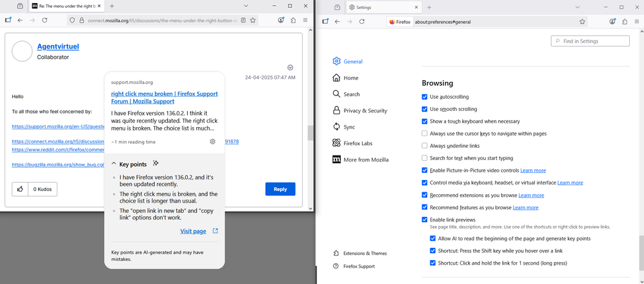
Task: Uncheck Use smooth scrolling
Action: [425, 109]
